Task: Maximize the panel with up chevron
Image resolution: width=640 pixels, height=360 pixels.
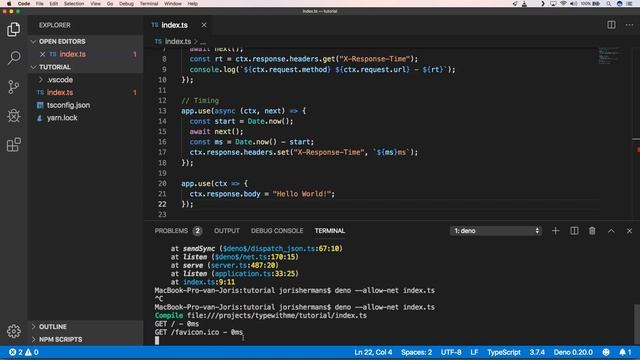Action: coord(611,231)
